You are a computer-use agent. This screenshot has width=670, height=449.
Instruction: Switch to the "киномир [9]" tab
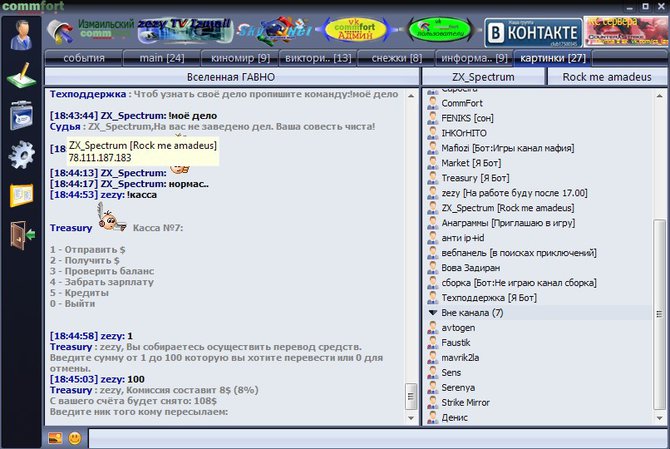coord(235,58)
